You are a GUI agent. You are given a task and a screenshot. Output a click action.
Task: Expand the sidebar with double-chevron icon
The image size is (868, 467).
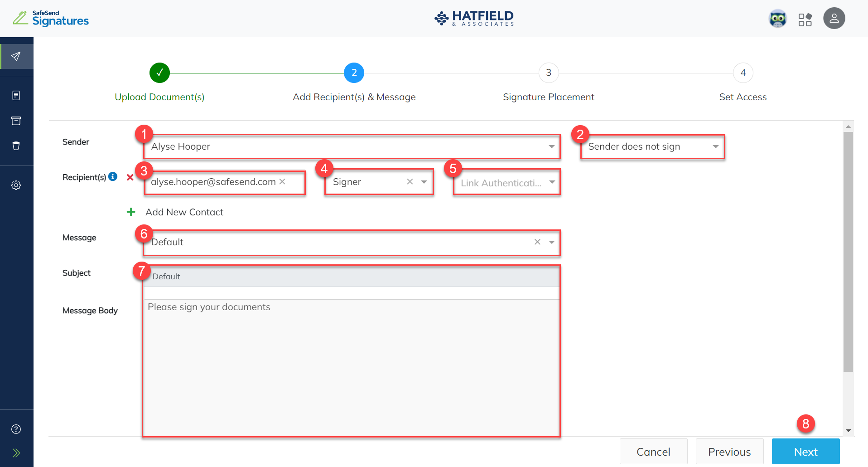(x=16, y=452)
